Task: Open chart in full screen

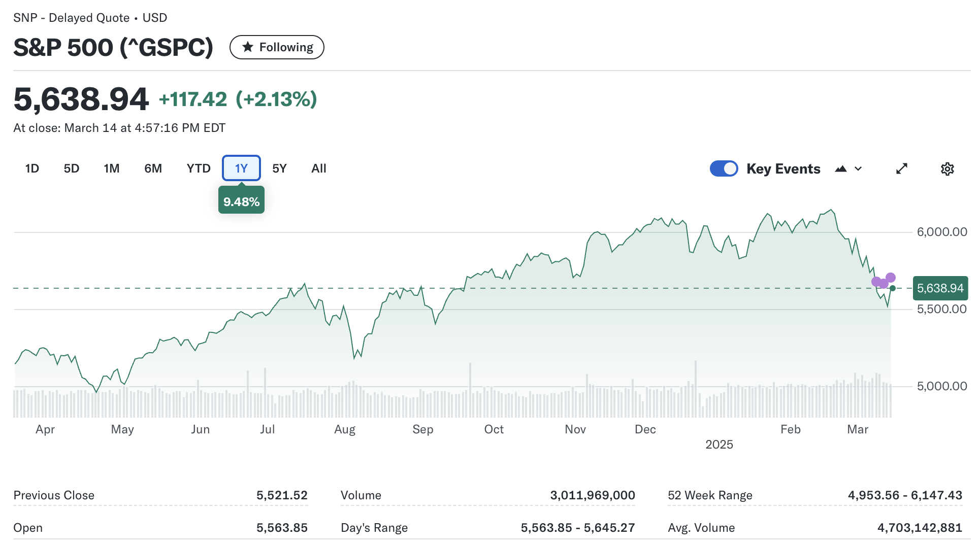Action: pos(902,168)
